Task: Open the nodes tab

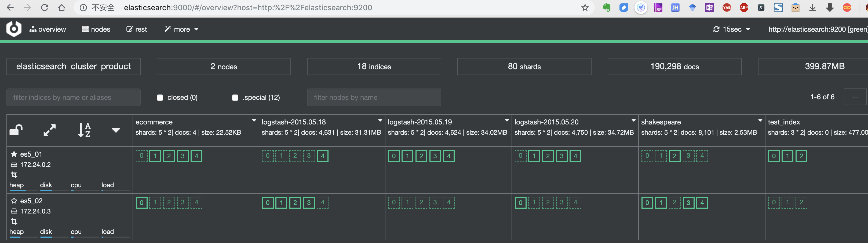Action: (x=96, y=29)
